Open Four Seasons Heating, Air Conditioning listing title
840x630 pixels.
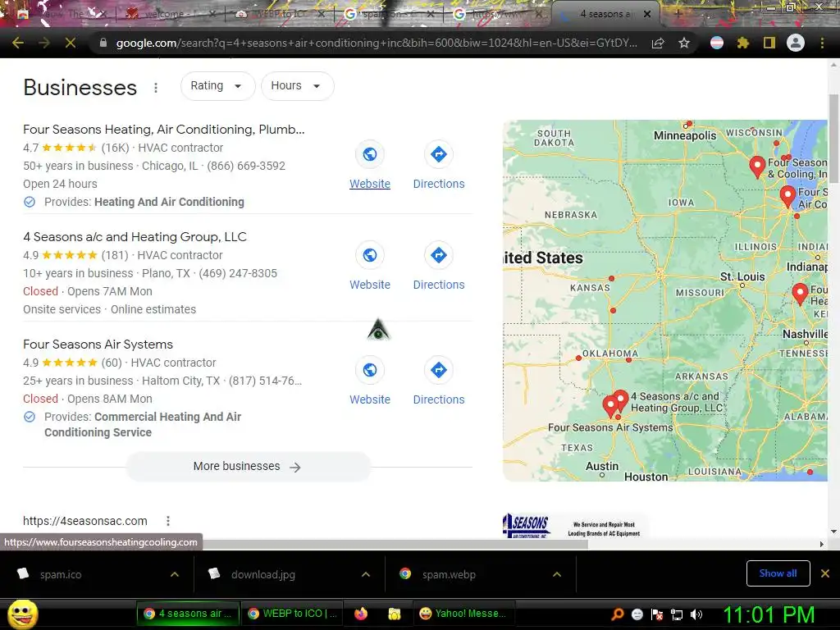click(x=164, y=129)
